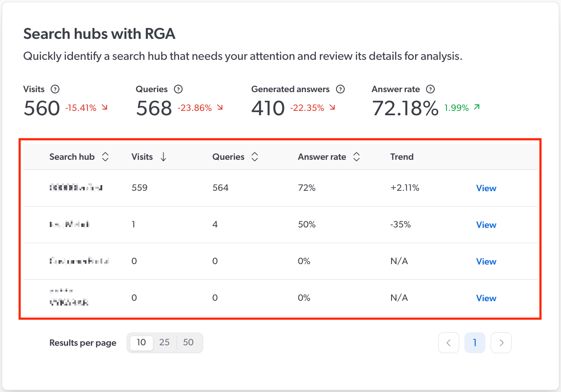The image size is (561, 392).
Task: Go to the next page of results
Action: (501, 342)
